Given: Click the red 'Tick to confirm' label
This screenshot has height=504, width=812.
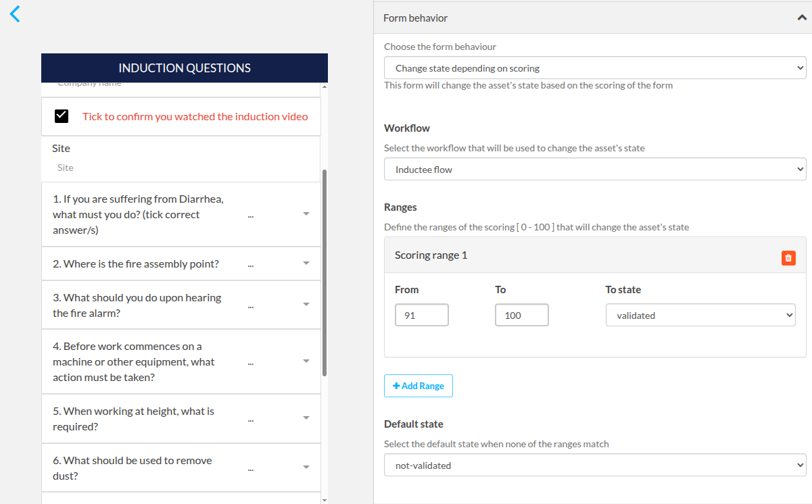Looking at the screenshot, I should tap(195, 116).
